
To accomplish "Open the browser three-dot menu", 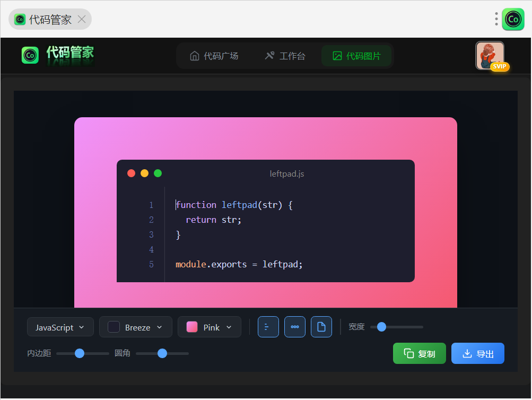I will tap(496, 19).
